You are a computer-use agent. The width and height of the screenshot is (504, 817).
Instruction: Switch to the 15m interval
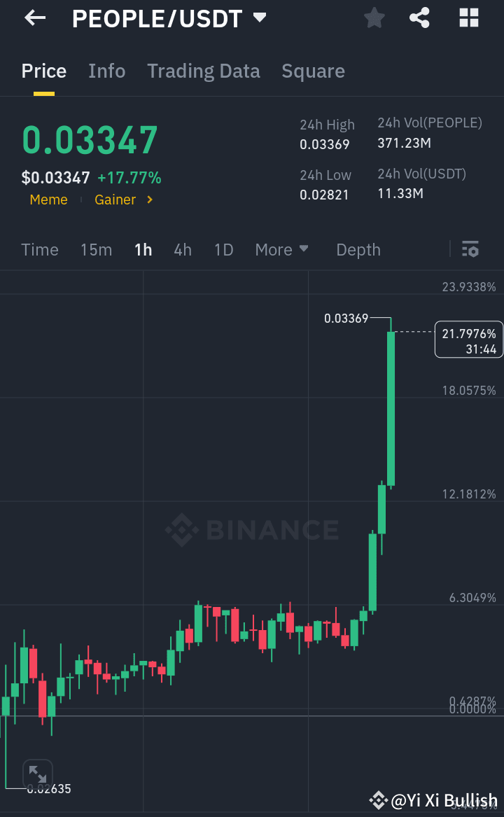96,249
